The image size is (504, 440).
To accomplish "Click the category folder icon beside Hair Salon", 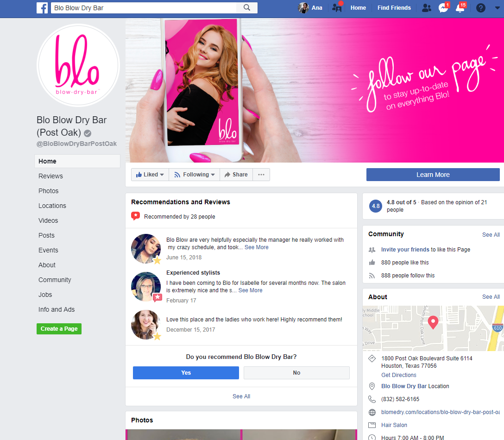I will pyautogui.click(x=372, y=425).
